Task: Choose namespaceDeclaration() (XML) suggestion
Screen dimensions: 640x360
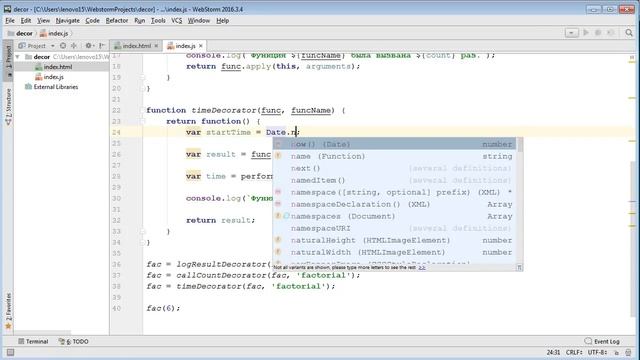Action: (x=394, y=204)
